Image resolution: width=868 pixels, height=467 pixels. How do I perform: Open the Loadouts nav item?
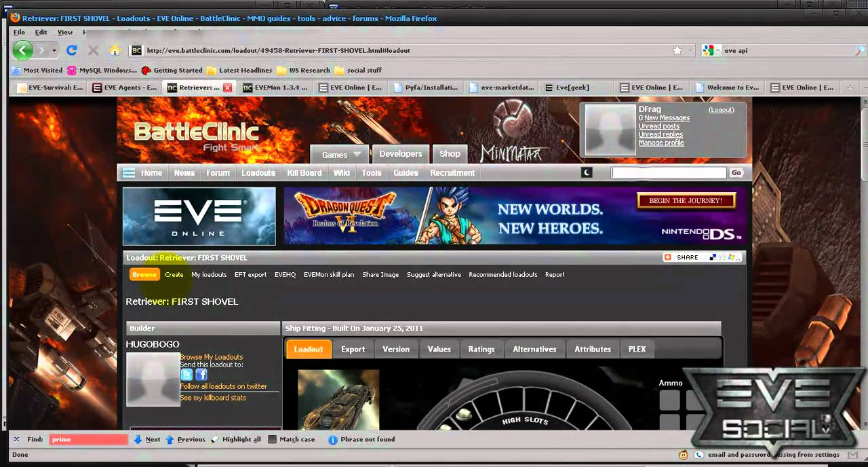click(x=258, y=173)
